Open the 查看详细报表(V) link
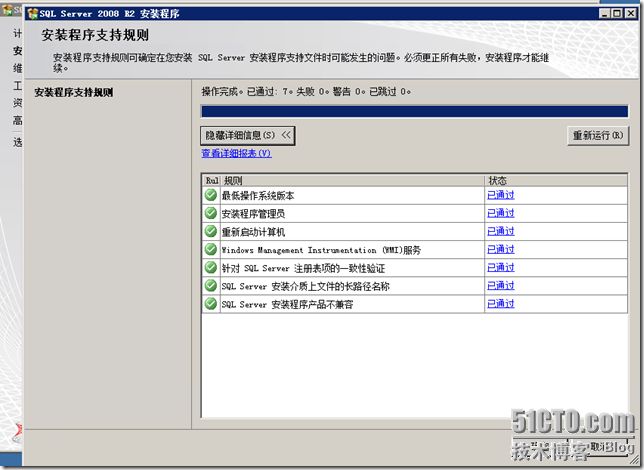Image resolution: width=644 pixels, height=470 pixels. (236, 153)
